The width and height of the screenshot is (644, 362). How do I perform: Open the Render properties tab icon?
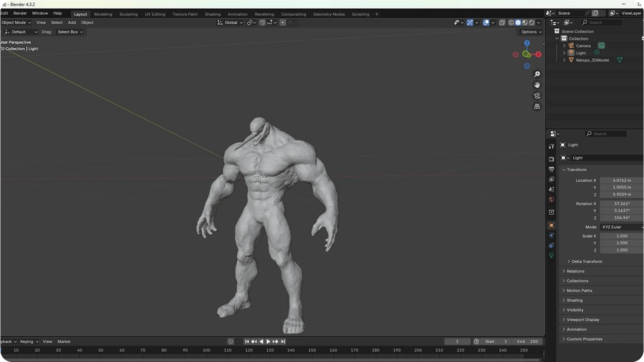(551, 159)
